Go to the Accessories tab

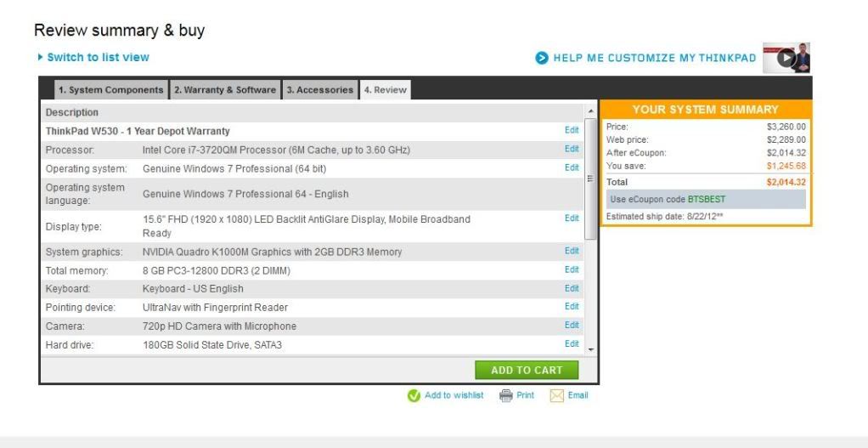coord(319,90)
